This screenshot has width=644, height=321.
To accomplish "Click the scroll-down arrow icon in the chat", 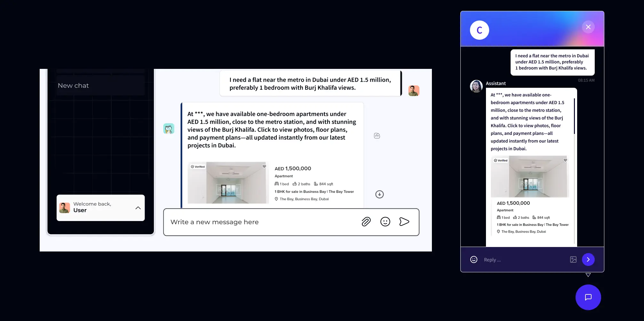I will tap(379, 194).
